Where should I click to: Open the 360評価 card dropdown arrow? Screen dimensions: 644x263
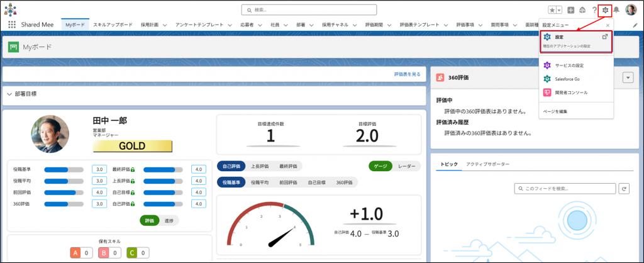click(627, 77)
